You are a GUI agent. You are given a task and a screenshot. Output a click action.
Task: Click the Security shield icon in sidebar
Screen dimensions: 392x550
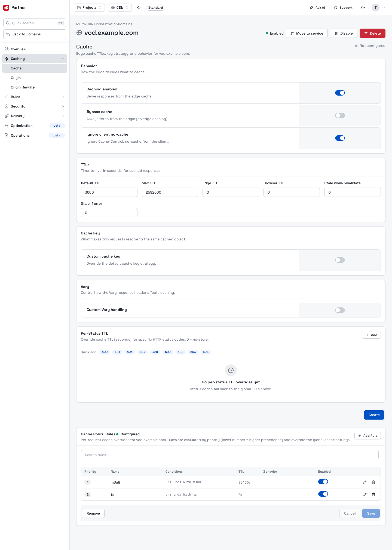(x=7, y=106)
